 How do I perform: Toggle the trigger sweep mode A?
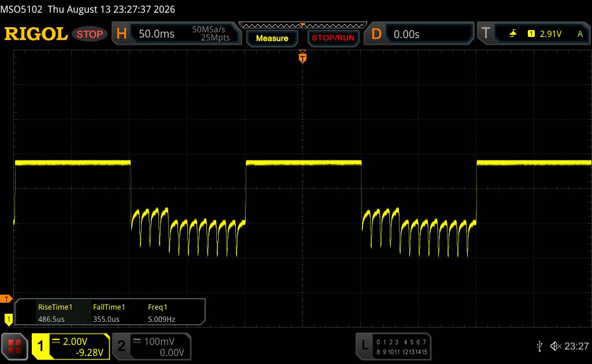click(580, 34)
